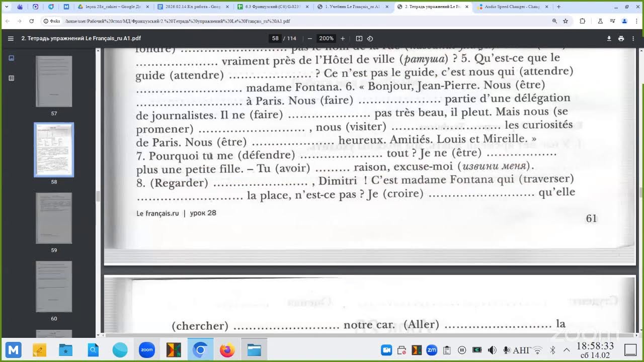Open the notes app in taskbar

(x=39, y=349)
